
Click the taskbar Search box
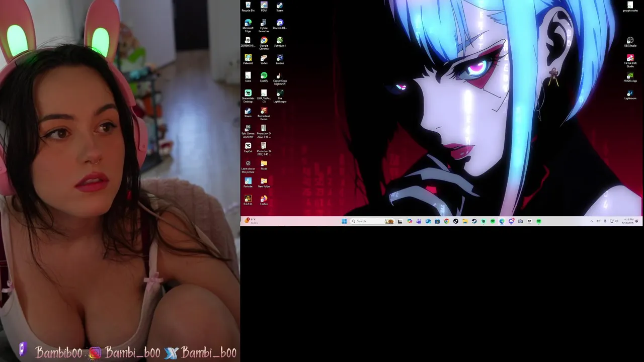pyautogui.click(x=372, y=221)
